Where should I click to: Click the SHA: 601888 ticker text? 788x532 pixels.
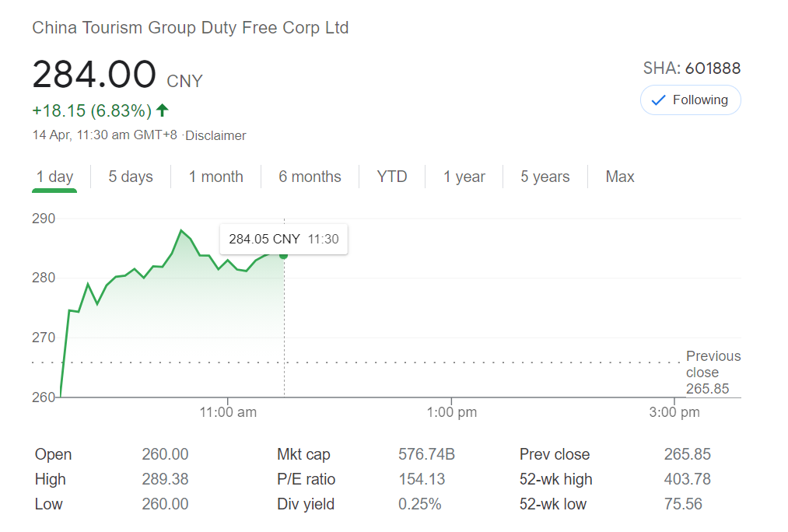tap(692, 68)
